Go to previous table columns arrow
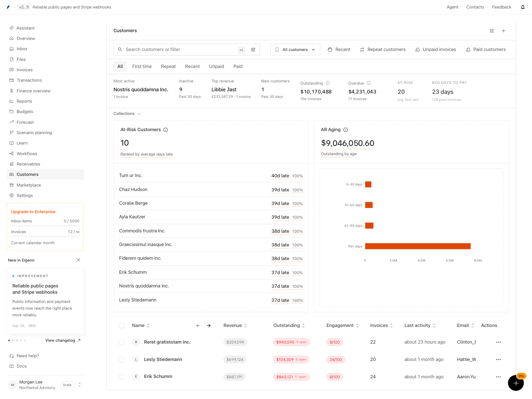Image resolution: width=532 pixels, height=399 pixels. point(198,325)
